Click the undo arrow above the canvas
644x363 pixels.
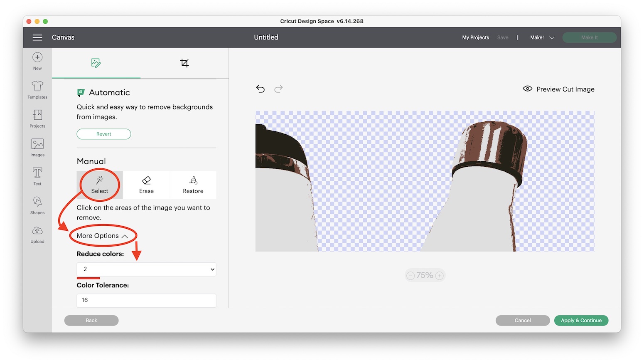261,89
